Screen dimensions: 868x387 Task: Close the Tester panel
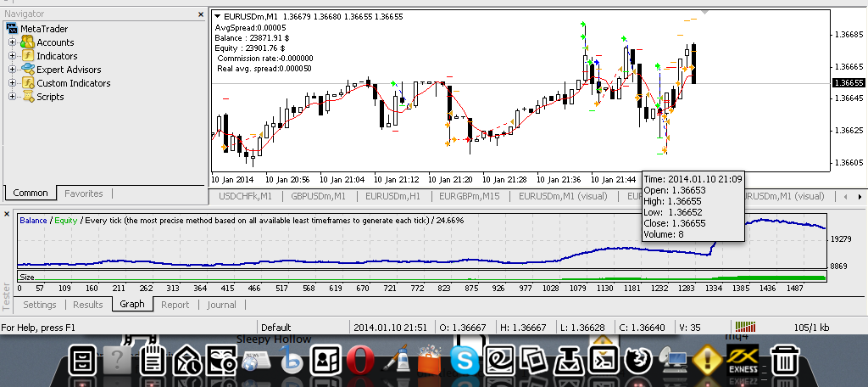7,214
